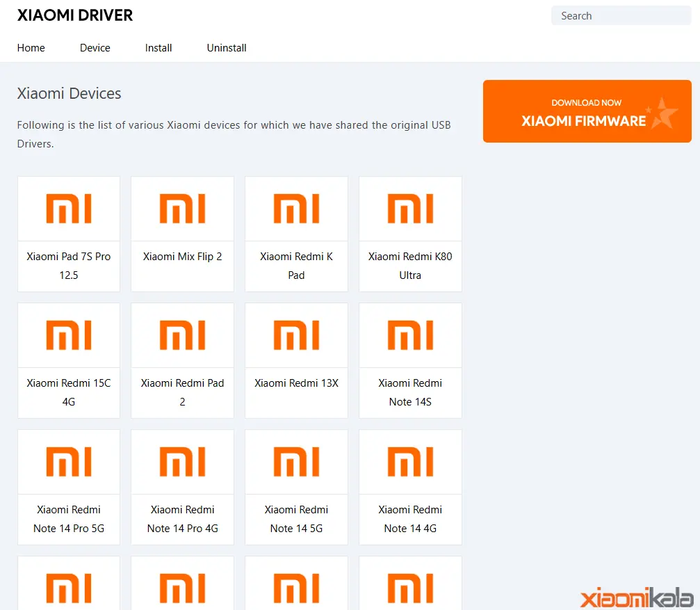Open the Home menu item
Viewport: 700px width, 610px height.
coord(31,48)
